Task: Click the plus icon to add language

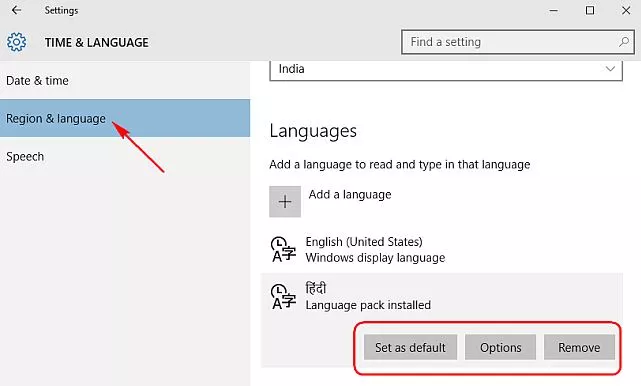Action: coord(285,202)
